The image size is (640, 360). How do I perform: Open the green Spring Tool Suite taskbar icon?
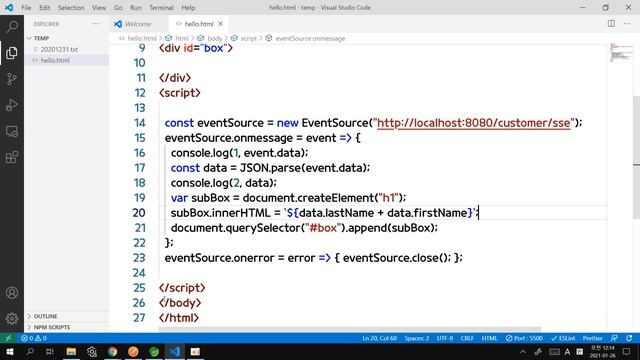[154, 351]
